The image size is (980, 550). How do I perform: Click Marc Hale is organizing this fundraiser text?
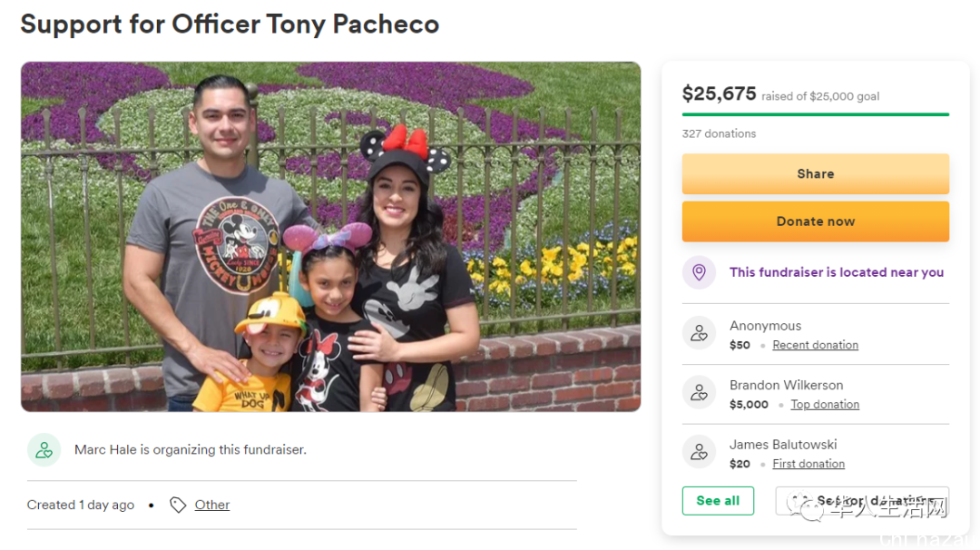click(x=190, y=450)
